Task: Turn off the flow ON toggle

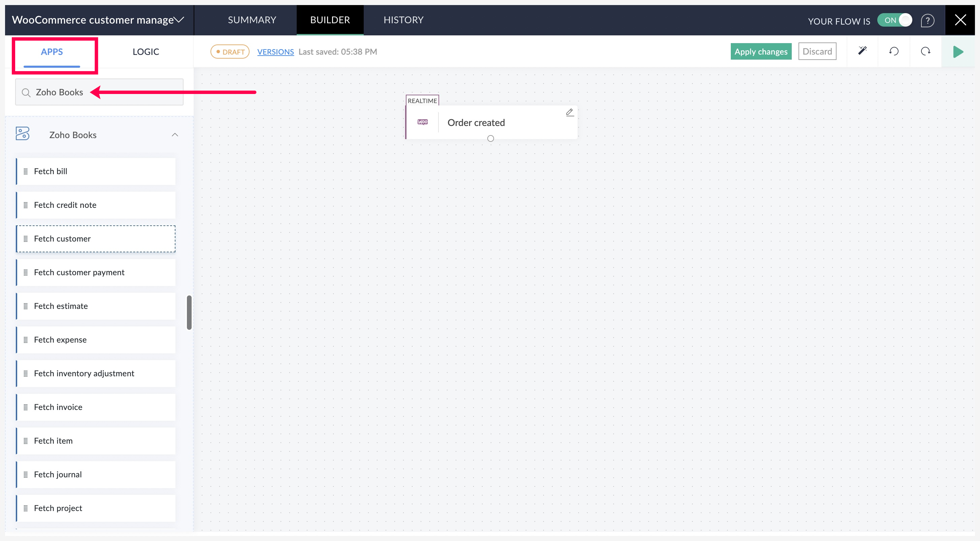Action: [x=894, y=20]
